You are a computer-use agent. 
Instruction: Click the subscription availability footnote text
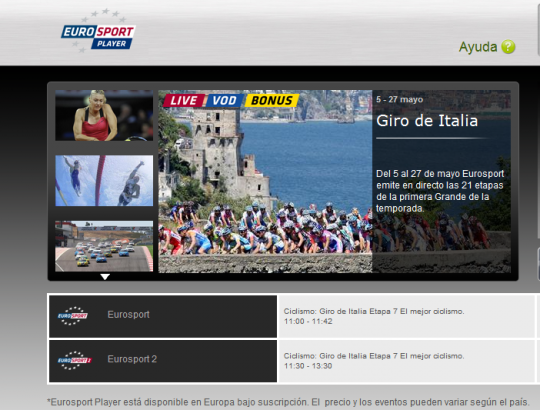click(288, 402)
